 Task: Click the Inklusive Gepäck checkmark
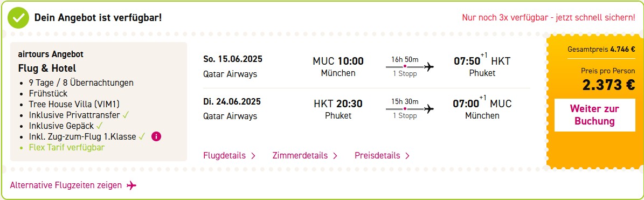coord(99,126)
